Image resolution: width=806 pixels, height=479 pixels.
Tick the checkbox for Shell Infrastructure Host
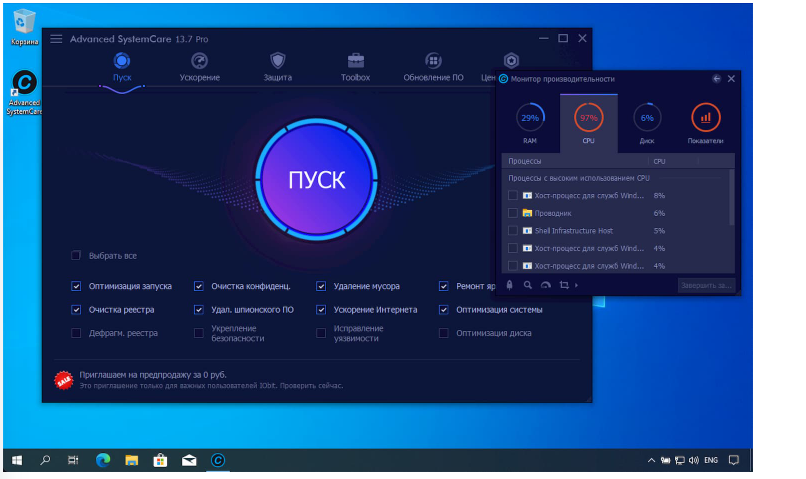[x=512, y=230]
